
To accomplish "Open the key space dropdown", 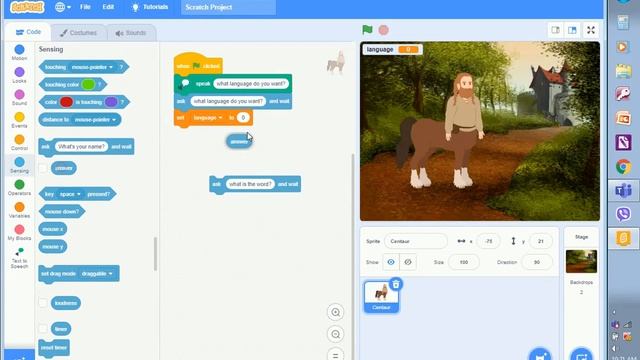I will pos(70,194).
